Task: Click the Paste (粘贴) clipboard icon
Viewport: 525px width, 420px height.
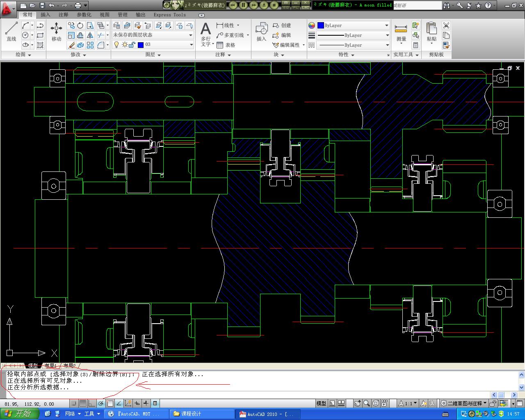Action: click(x=431, y=32)
